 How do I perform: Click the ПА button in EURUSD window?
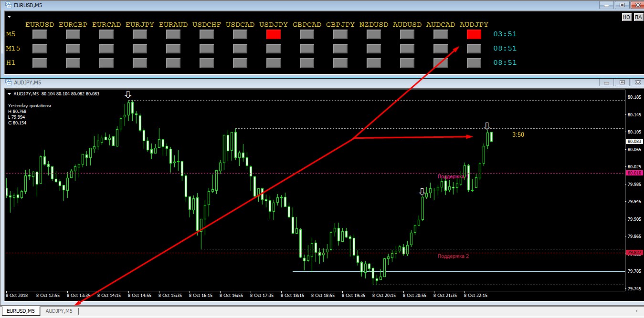638,17
